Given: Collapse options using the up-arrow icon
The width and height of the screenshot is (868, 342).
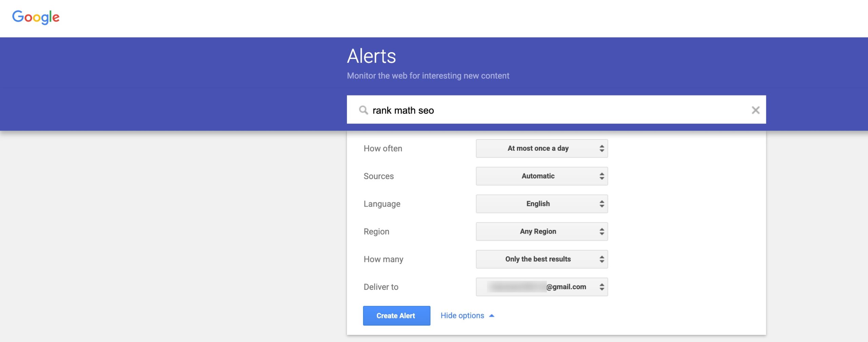Looking at the screenshot, I should point(492,316).
